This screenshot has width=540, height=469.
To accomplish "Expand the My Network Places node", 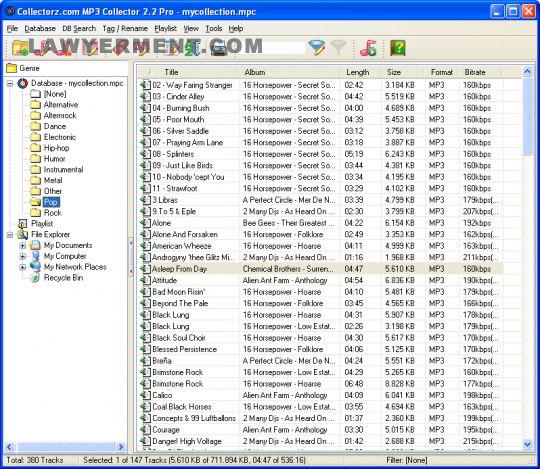I will [23, 267].
